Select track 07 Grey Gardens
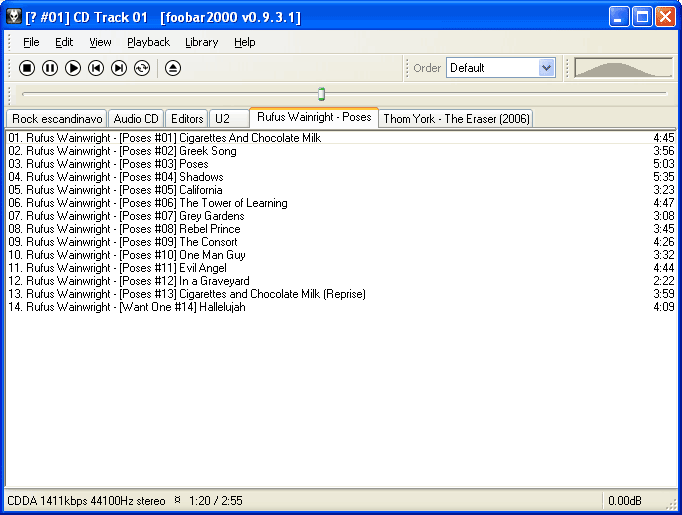The image size is (682, 515). [x=341, y=216]
